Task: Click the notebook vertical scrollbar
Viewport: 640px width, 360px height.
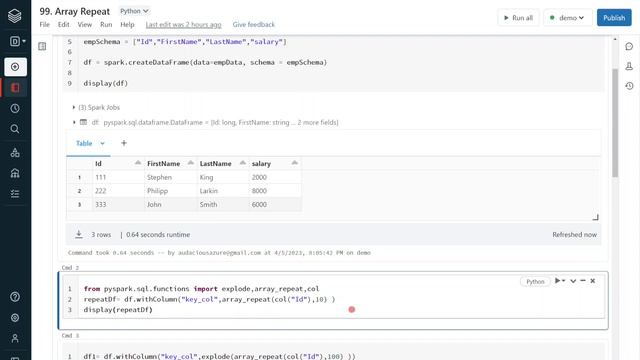Action: [615, 123]
